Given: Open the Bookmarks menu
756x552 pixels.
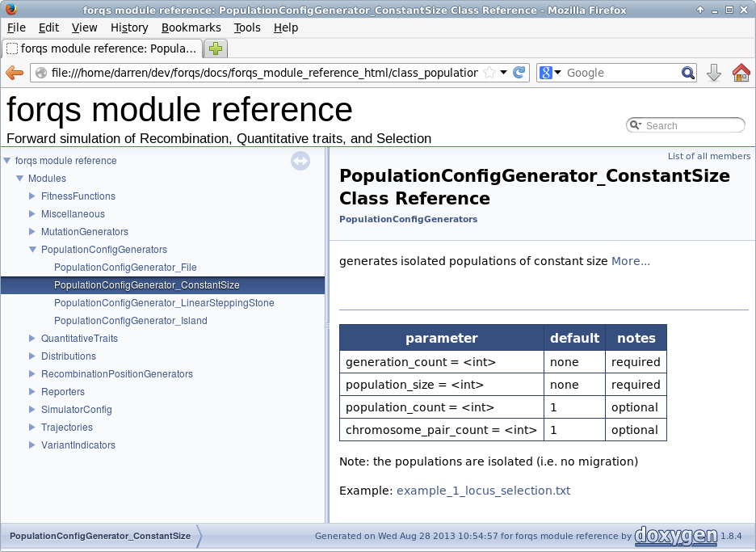Looking at the screenshot, I should click(x=191, y=28).
